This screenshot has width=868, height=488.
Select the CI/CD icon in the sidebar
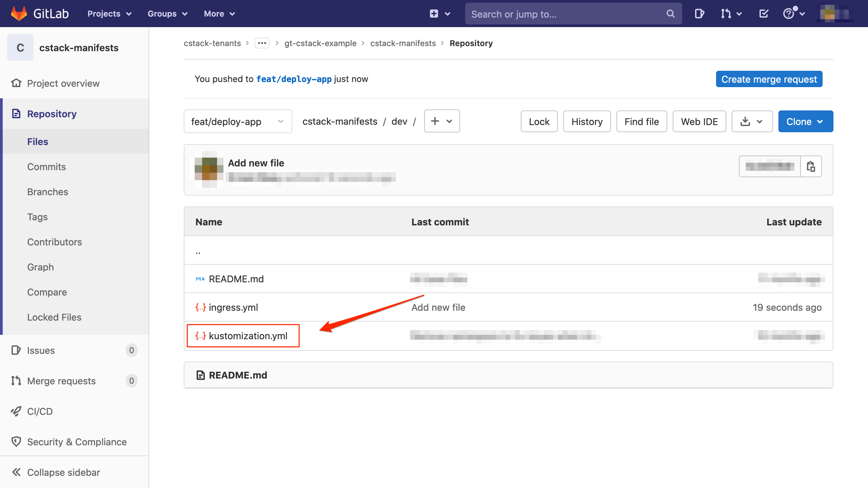(x=17, y=411)
